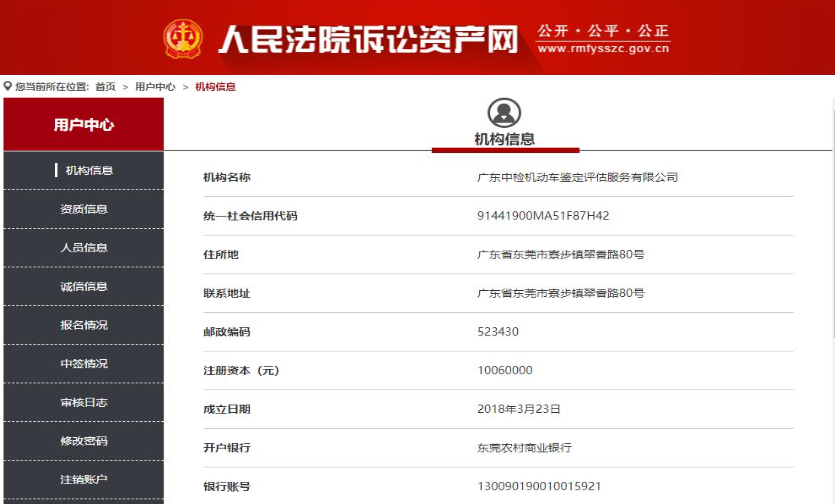Click the 银行账号 field label
Viewport: 835px width, 504px height.
[x=227, y=486]
